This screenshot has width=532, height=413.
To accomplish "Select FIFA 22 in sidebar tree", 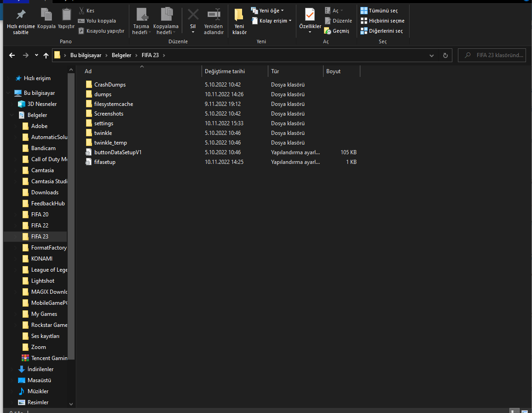I will point(40,225).
